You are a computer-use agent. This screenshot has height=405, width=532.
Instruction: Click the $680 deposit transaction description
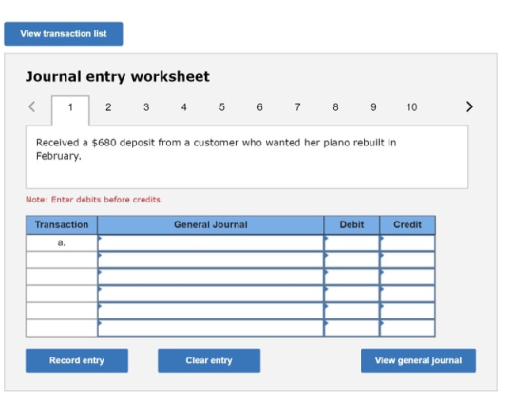[217, 149]
